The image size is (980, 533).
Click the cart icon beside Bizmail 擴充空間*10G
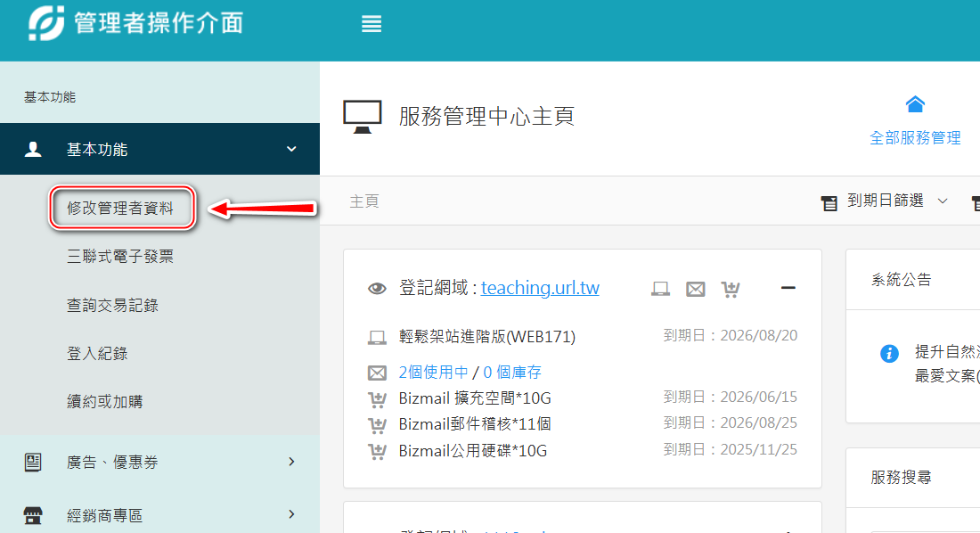click(377, 398)
